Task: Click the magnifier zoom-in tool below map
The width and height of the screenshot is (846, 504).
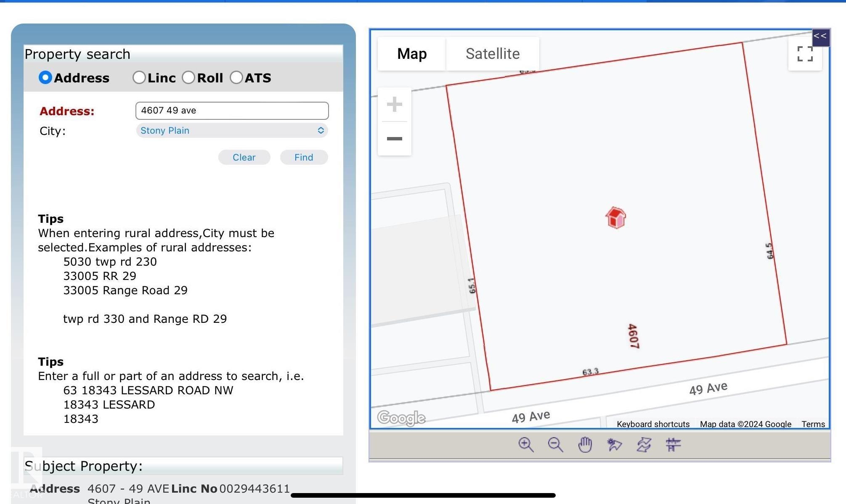Action: coord(525,444)
